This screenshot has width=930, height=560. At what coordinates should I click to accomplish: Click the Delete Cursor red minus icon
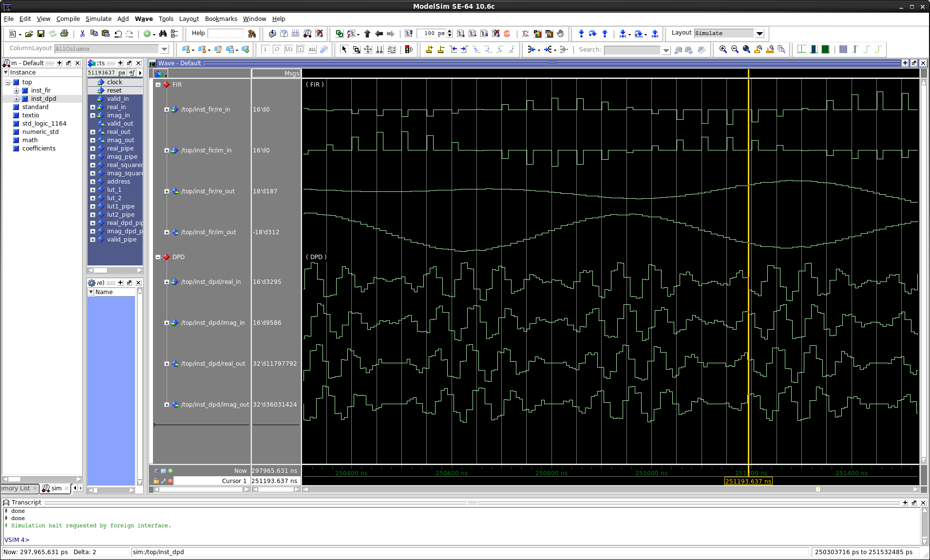171,481
